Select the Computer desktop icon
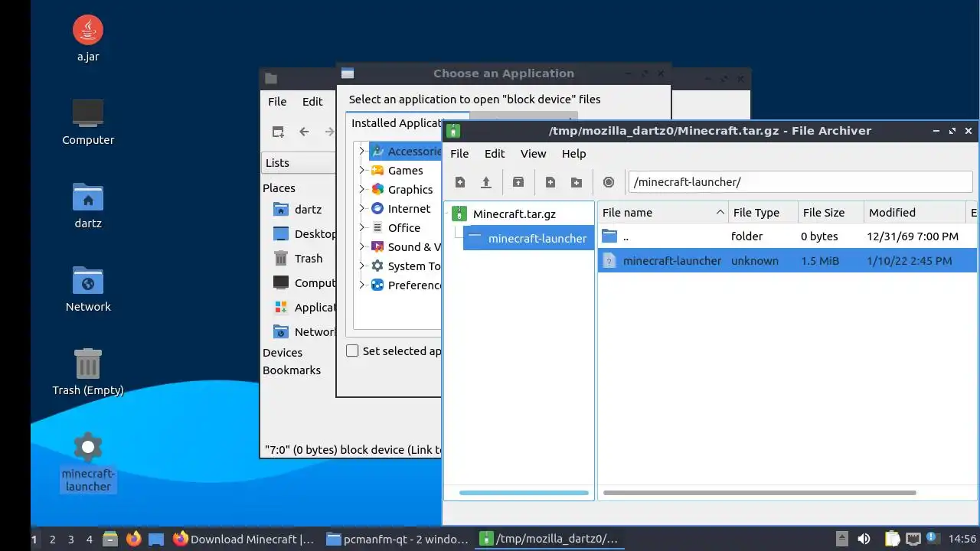Screen dimensions: 980x551 [88, 122]
